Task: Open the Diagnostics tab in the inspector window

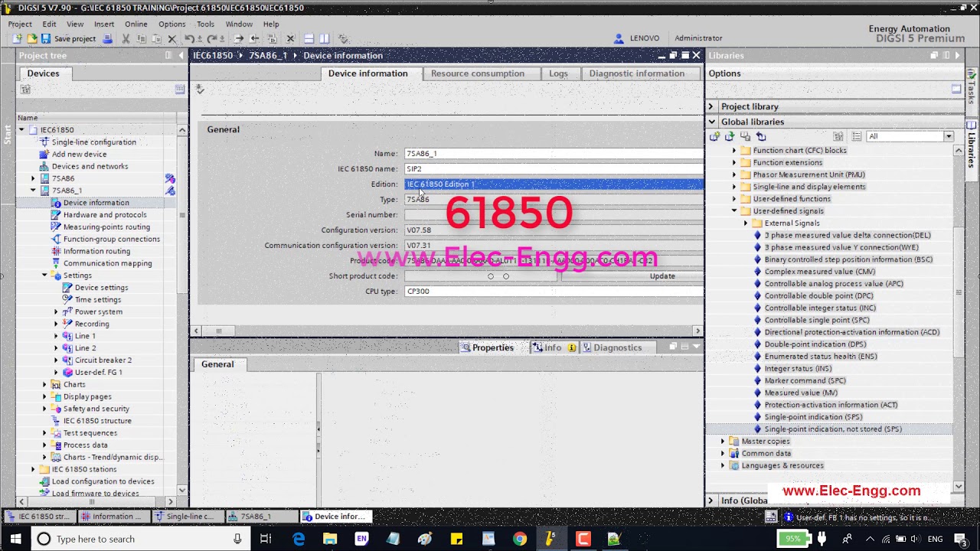Action: point(617,347)
